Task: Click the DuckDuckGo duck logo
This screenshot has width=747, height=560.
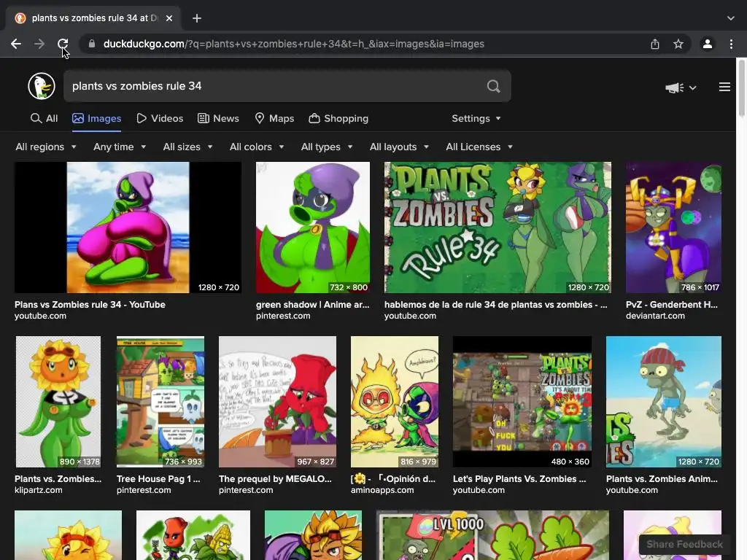Action: [x=42, y=86]
